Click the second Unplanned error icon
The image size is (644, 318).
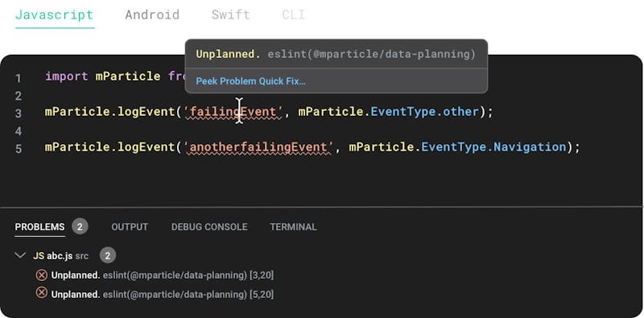click(x=42, y=293)
